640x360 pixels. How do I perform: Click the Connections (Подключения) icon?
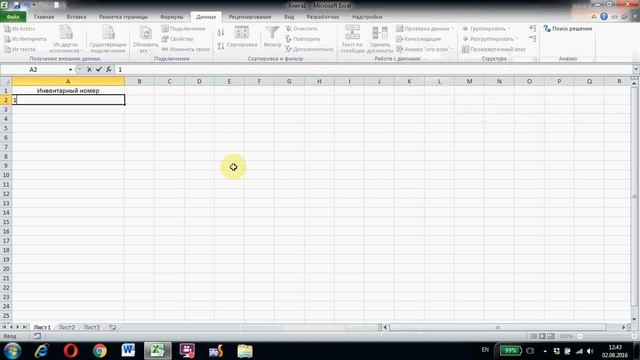(165, 29)
